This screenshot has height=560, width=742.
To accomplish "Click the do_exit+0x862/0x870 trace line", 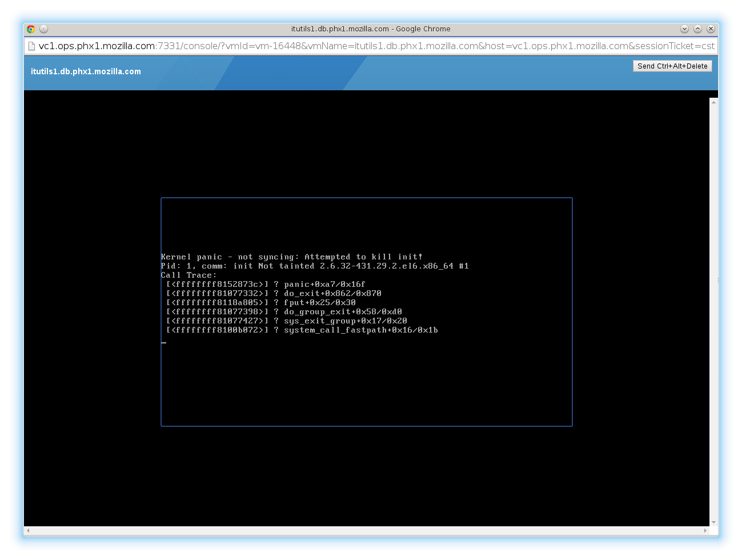I will pyautogui.click(x=274, y=294).
